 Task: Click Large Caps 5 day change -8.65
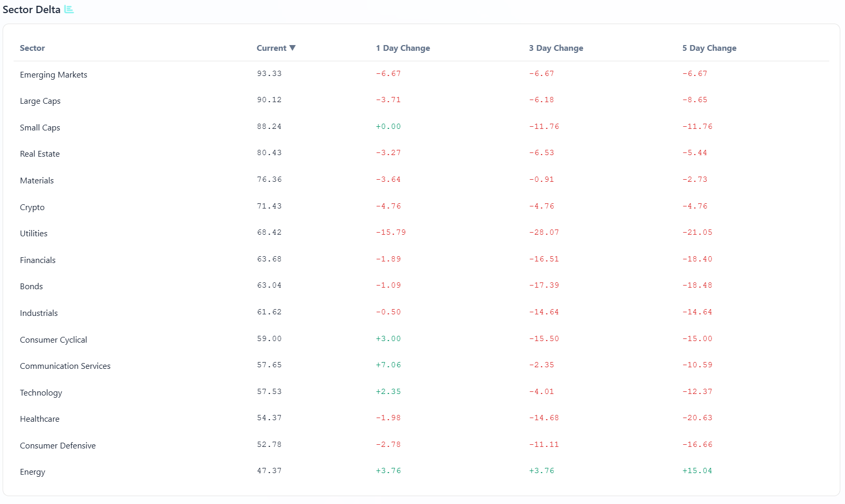tap(695, 100)
